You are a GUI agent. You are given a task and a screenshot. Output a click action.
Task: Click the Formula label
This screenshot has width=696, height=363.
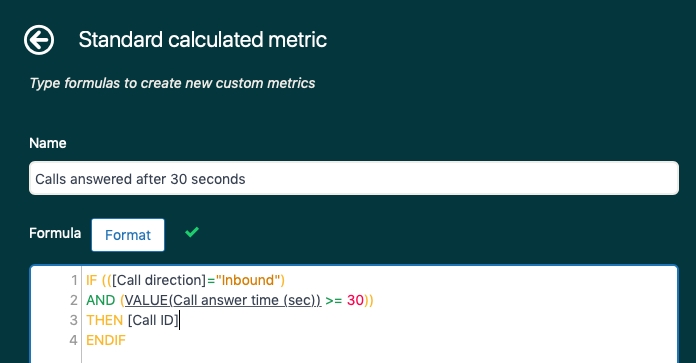pyautogui.click(x=55, y=233)
